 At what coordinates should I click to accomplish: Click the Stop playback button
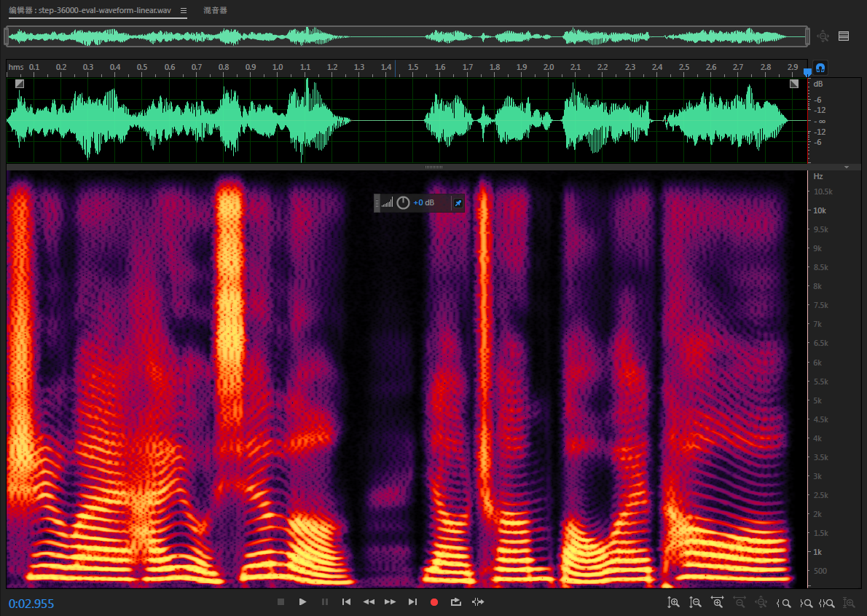coord(280,601)
